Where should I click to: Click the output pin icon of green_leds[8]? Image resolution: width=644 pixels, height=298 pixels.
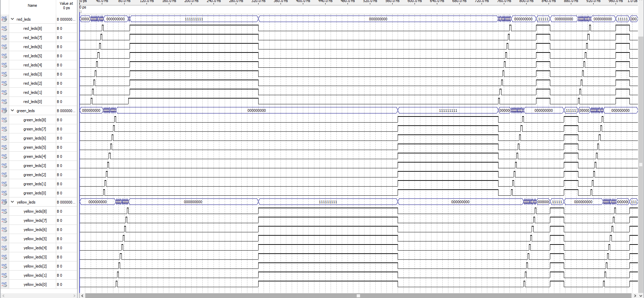[x=4, y=120]
